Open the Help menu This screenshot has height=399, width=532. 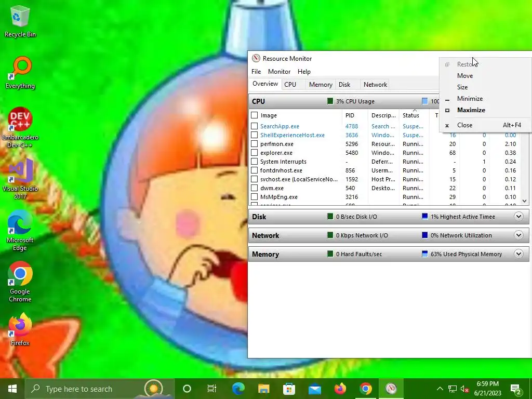304,72
